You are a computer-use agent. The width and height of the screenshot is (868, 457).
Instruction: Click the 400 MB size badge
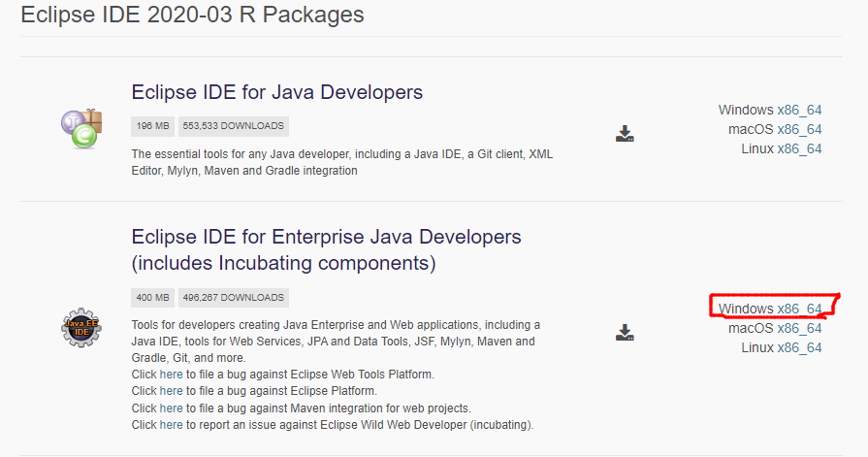[153, 298]
